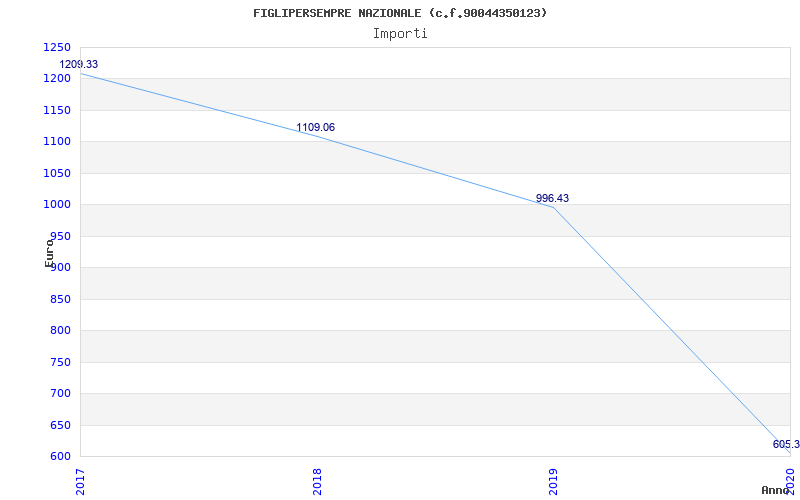Click the Importi subtitle
This screenshot has width=800, height=500.
click(x=400, y=34)
